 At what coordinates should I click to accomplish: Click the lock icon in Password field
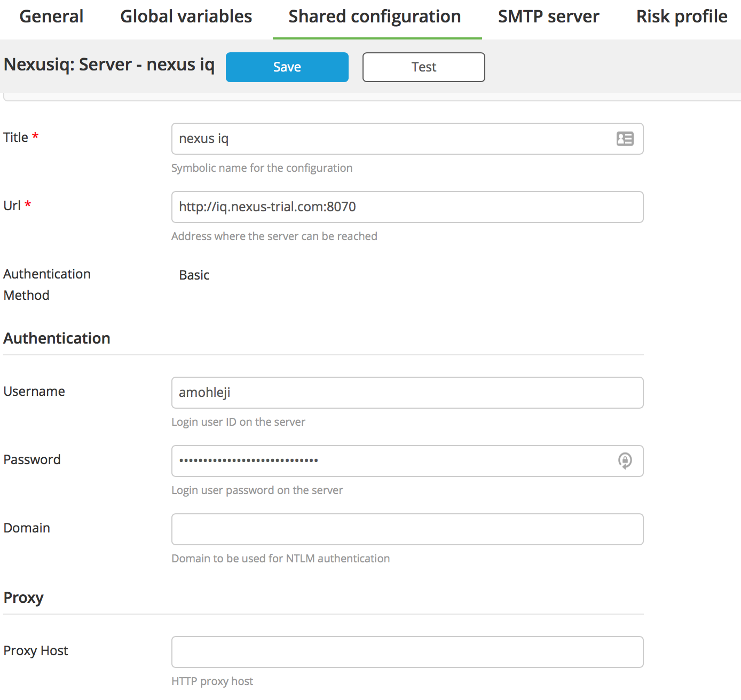click(x=625, y=460)
